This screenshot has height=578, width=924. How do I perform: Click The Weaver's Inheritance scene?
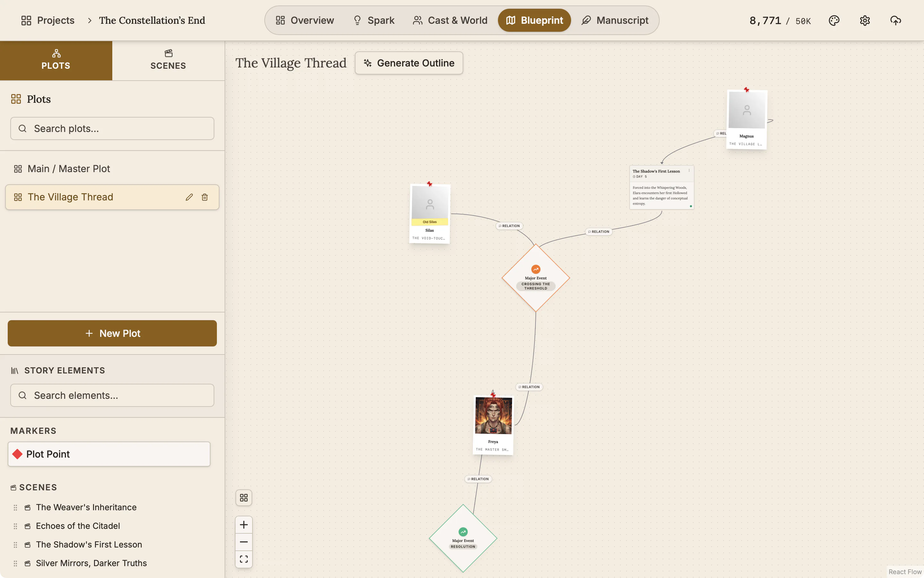point(86,507)
